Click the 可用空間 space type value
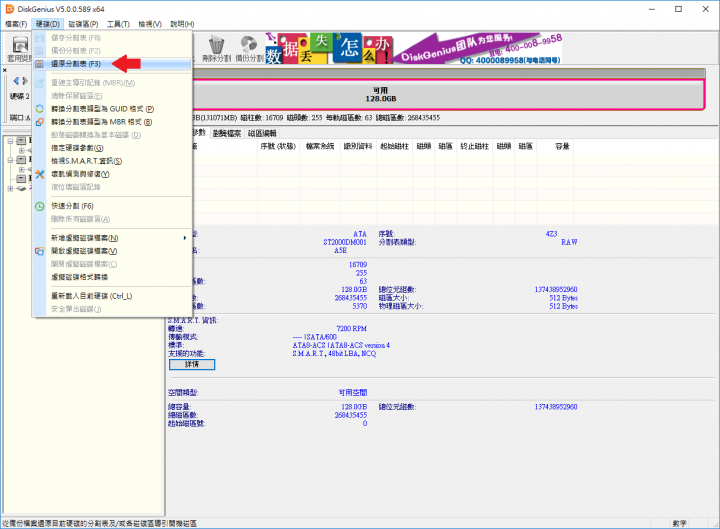This screenshot has width=720, height=529. (353, 392)
